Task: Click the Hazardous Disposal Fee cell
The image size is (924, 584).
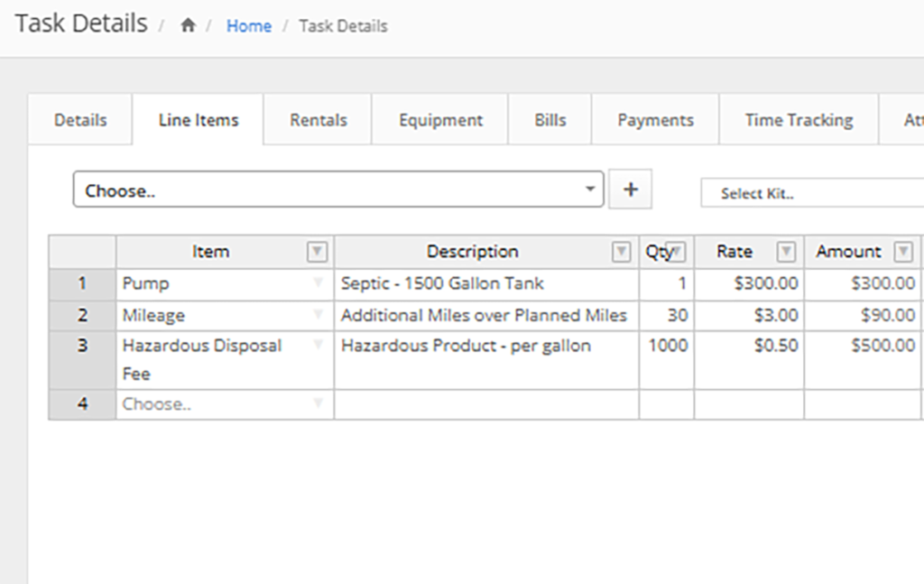Action: (225, 359)
